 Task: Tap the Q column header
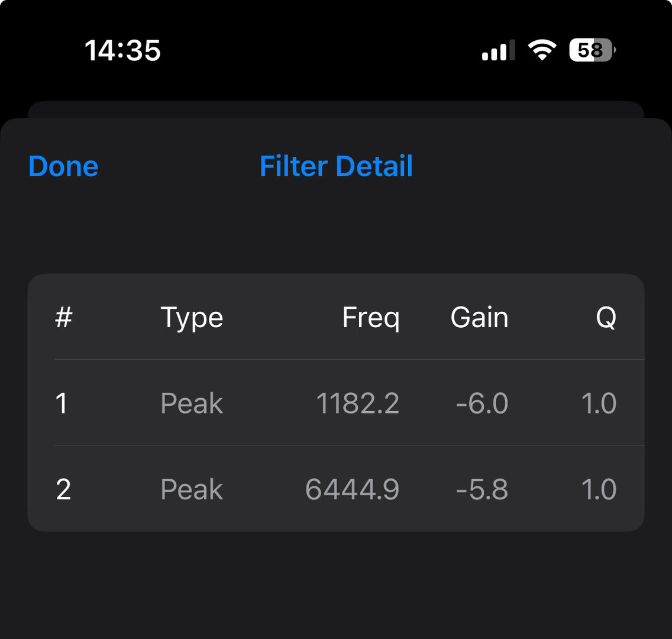tap(606, 318)
